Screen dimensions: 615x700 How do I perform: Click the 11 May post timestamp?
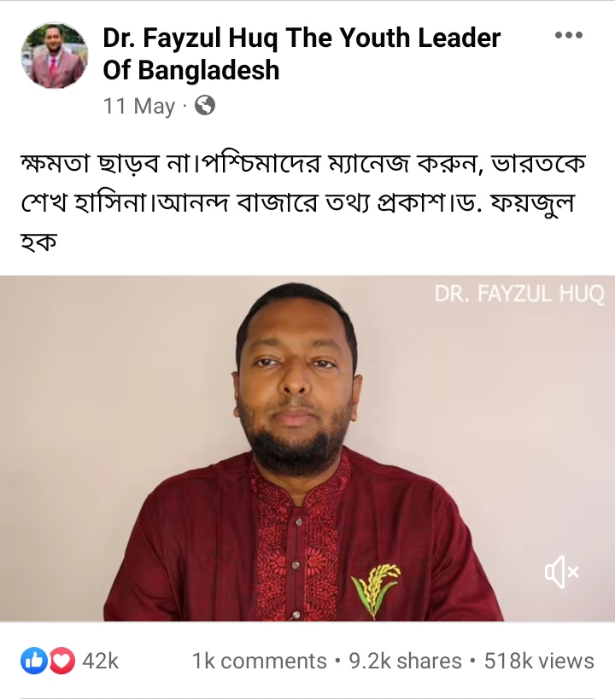(x=139, y=106)
